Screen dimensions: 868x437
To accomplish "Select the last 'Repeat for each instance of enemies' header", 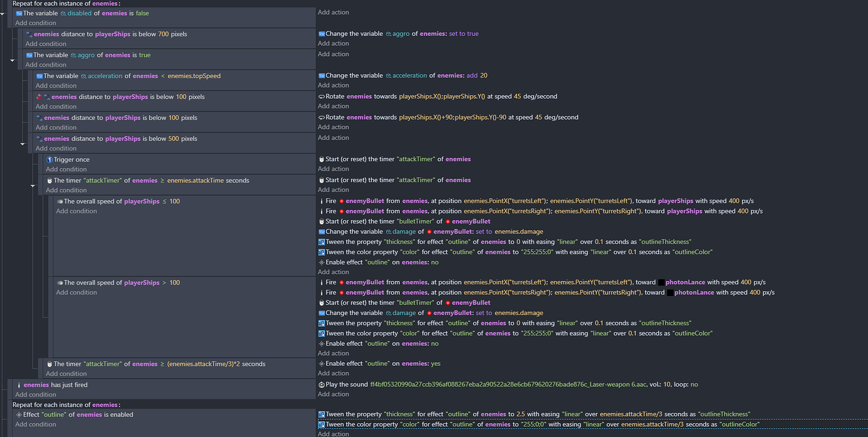I will click(x=66, y=405).
